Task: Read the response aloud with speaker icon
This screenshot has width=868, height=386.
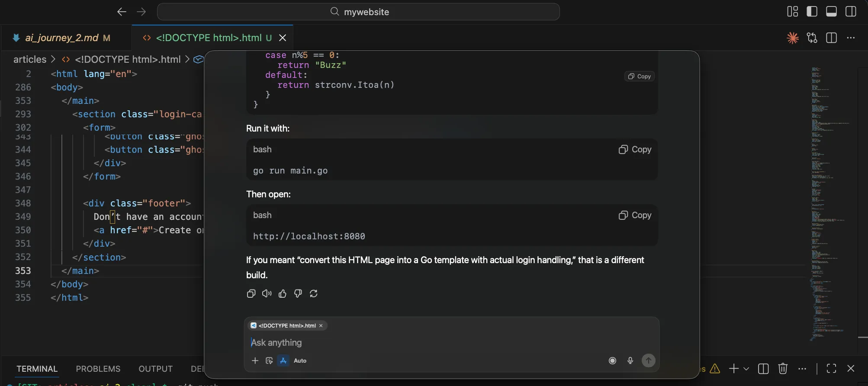Action: [x=267, y=294]
